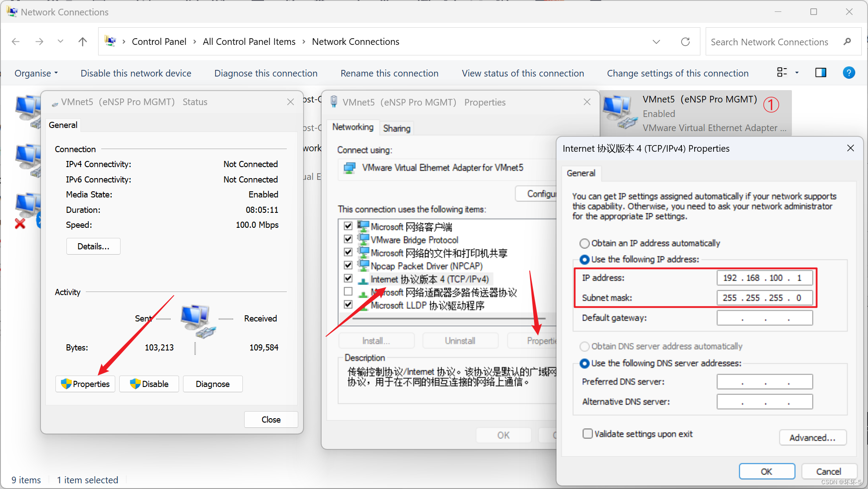868x489 pixels.
Task: Enable Validate settings upon exit
Action: (587, 434)
